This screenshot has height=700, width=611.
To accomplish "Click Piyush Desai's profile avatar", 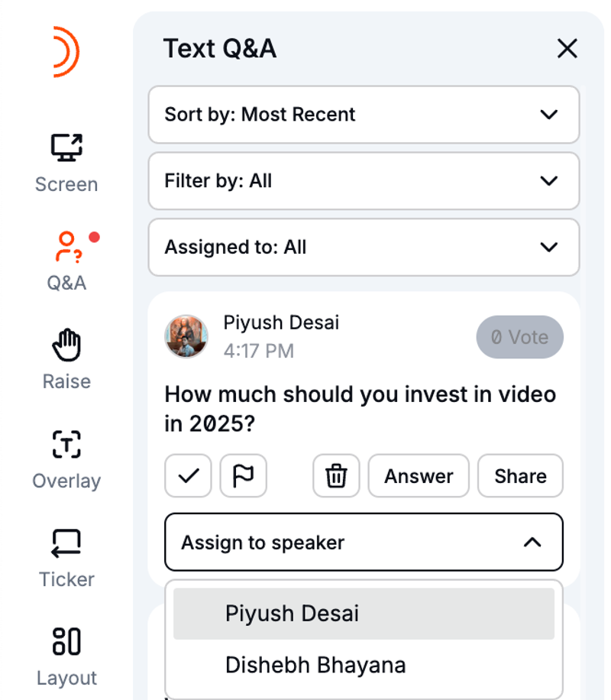I will pos(186,336).
